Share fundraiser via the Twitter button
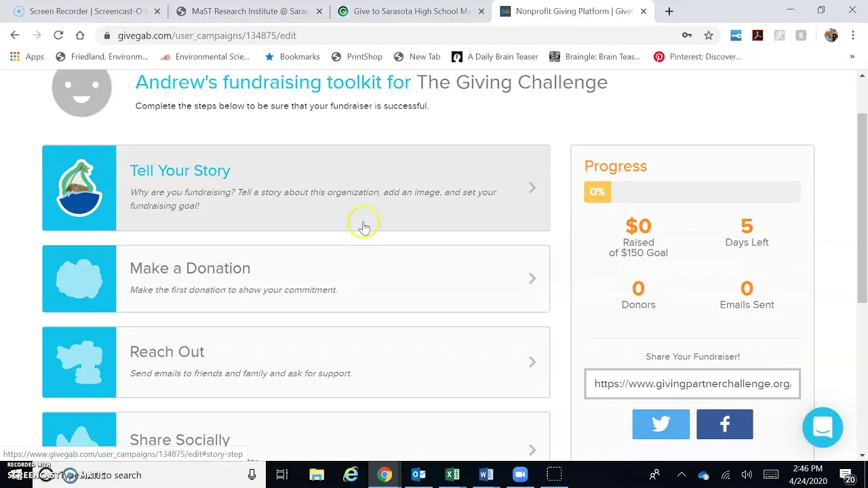 660,424
